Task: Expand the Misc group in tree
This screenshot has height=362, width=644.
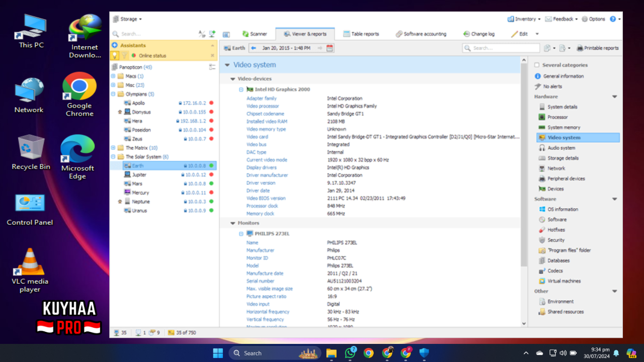Action: click(113, 85)
